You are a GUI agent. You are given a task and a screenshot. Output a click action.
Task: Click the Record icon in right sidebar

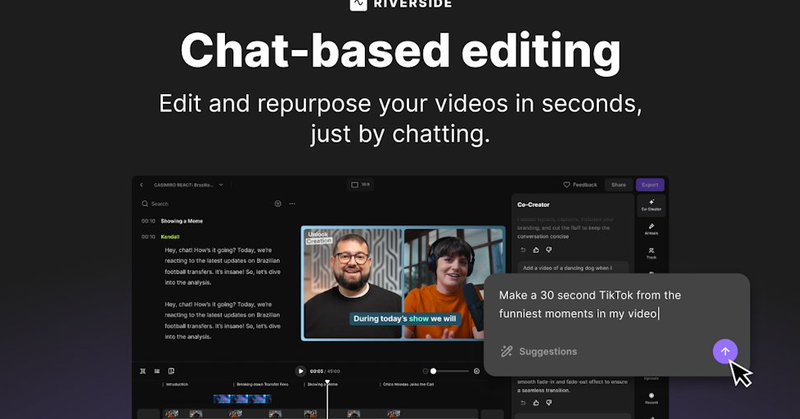pyautogui.click(x=651, y=398)
